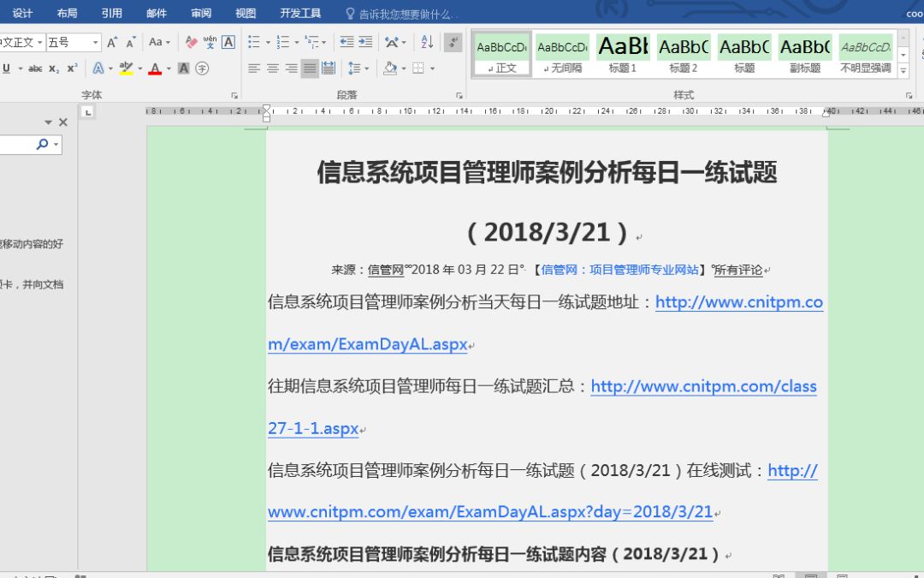Open the ExamDayAL.aspx hyperlink
Viewport: 924px width, 578px height.
[368, 344]
